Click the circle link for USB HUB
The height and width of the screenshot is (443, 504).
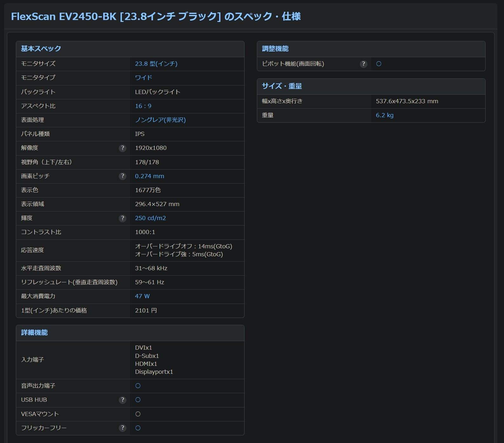[x=138, y=400]
